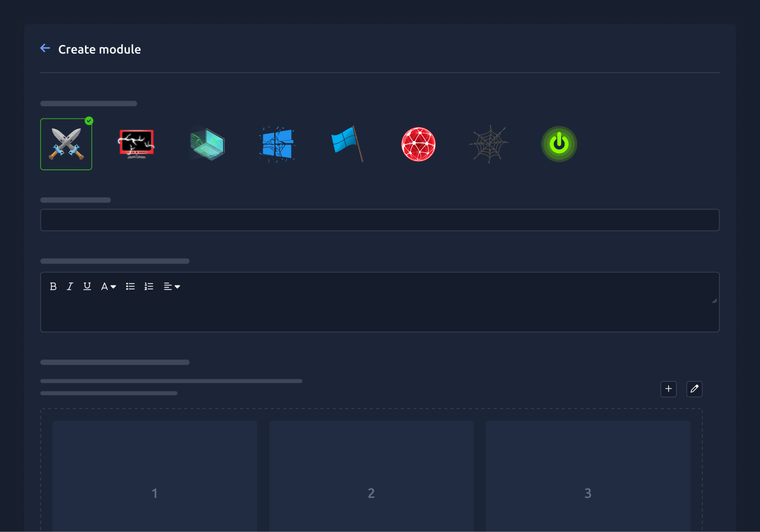Toggle italic text formatting

(70, 286)
